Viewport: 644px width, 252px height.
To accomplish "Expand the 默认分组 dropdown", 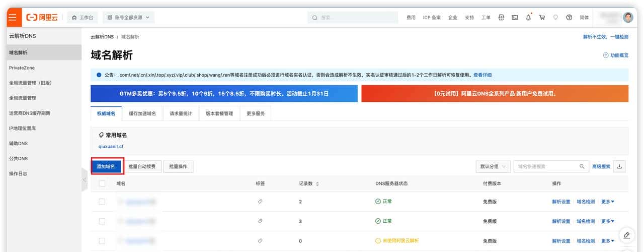I will pos(493,166).
